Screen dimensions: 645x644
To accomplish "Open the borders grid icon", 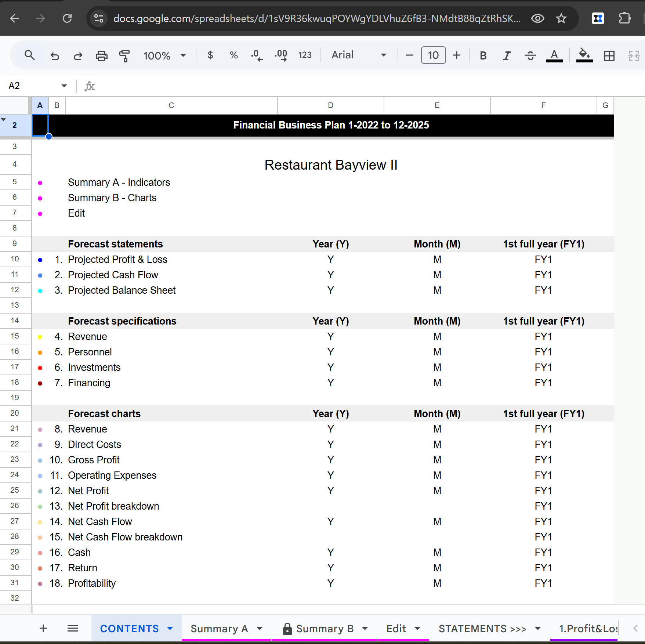I will 609,56.
